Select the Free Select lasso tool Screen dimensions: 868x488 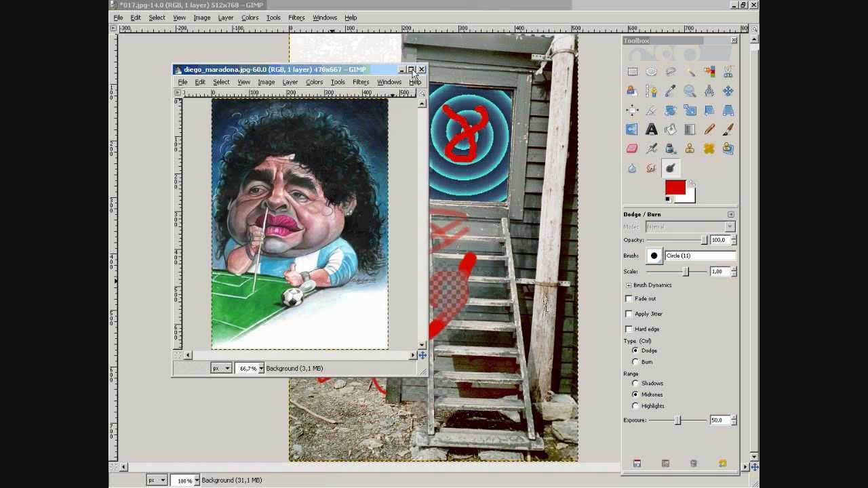click(671, 72)
